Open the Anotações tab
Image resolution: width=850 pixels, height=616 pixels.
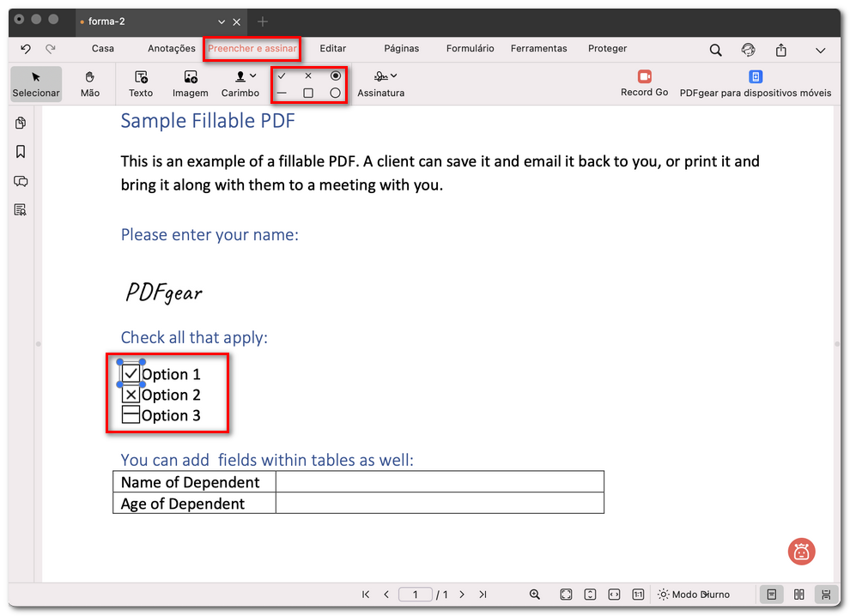(x=172, y=48)
